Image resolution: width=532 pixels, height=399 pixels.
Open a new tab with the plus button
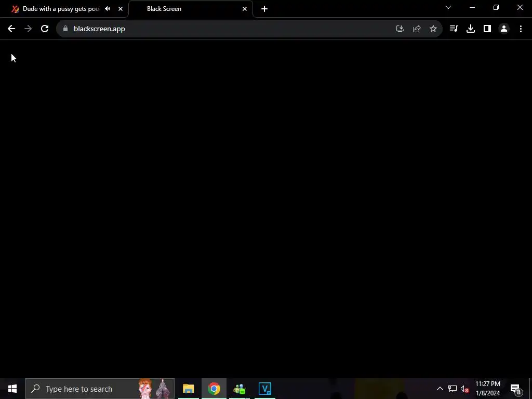tap(264, 9)
